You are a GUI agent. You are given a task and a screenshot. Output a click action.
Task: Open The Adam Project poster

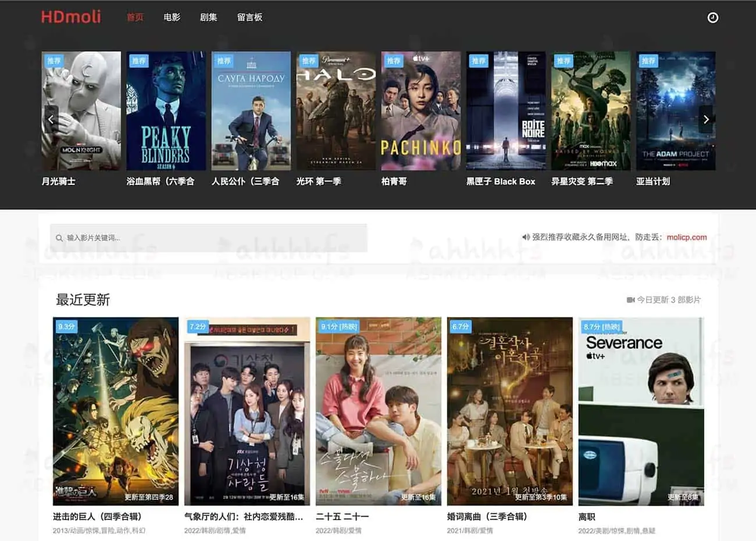675,111
